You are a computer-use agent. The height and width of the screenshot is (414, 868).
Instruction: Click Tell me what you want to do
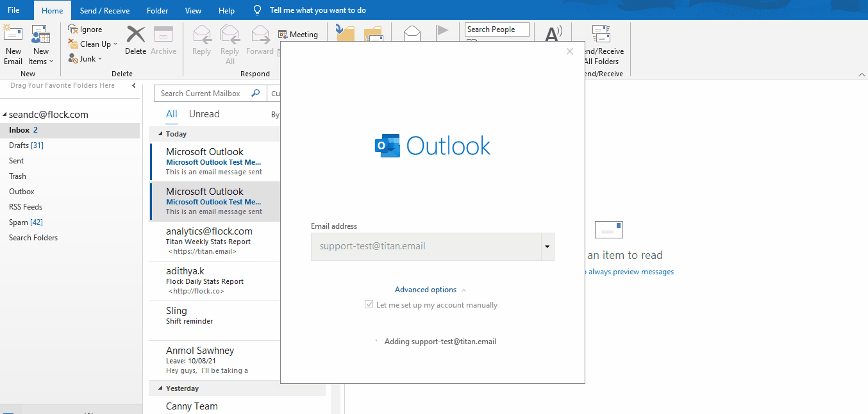click(318, 10)
